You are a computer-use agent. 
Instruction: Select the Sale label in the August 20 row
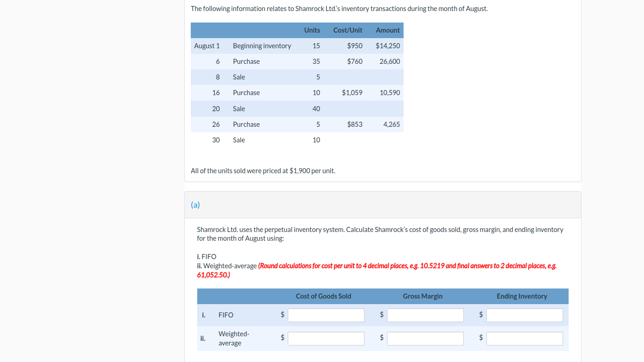[239, 109]
